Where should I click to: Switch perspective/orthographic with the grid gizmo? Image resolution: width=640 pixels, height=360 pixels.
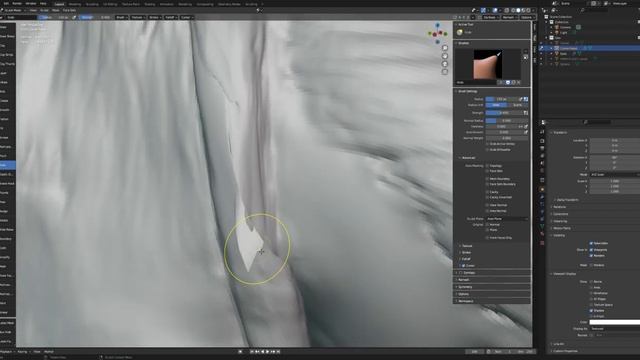(x=445, y=71)
